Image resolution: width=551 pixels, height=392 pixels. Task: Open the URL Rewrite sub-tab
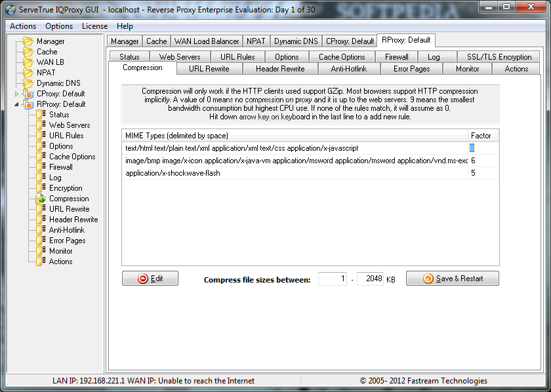[209, 69]
